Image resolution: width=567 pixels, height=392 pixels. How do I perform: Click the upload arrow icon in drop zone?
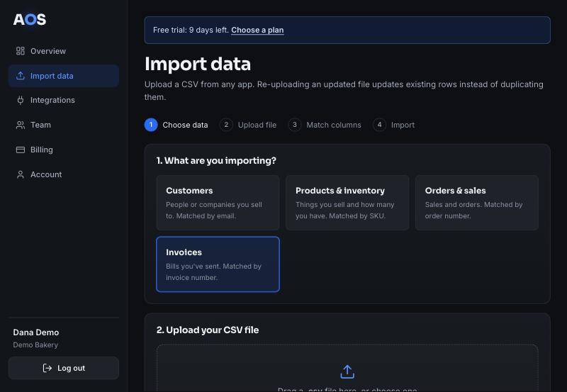tap(347, 371)
